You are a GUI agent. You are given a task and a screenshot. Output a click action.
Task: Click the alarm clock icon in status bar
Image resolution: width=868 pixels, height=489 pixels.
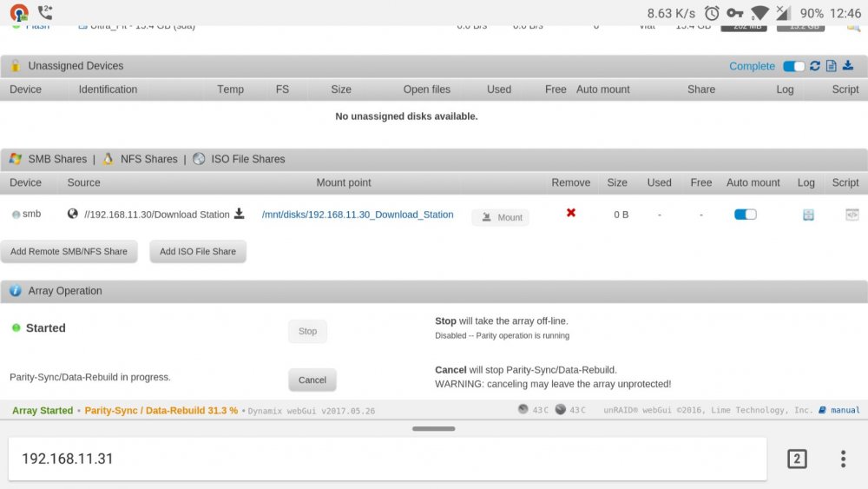click(712, 13)
